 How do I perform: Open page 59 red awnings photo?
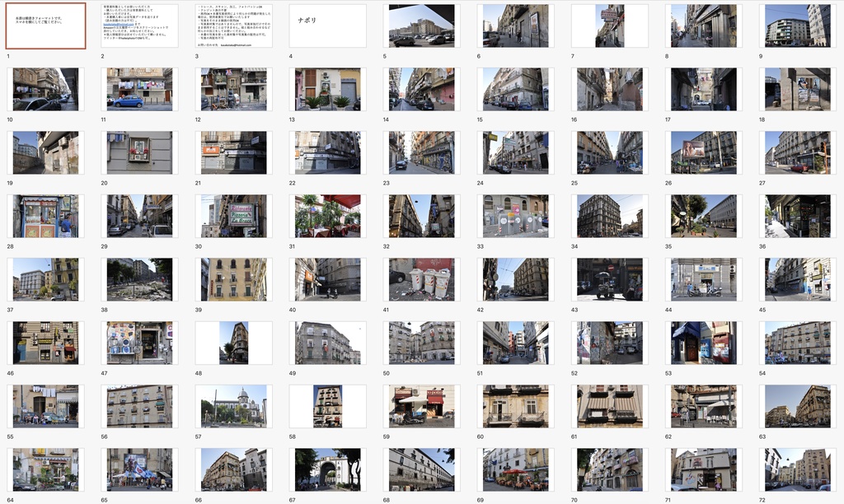(x=421, y=407)
